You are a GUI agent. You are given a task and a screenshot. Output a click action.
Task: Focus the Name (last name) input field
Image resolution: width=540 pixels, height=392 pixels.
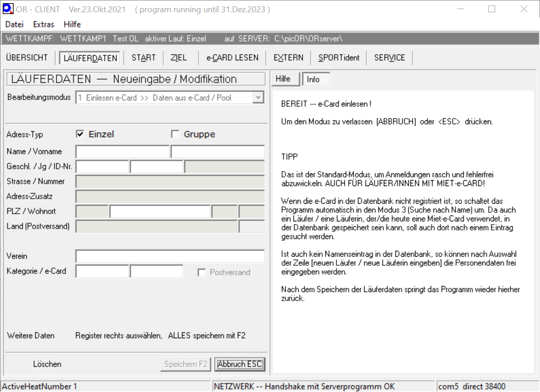122,152
